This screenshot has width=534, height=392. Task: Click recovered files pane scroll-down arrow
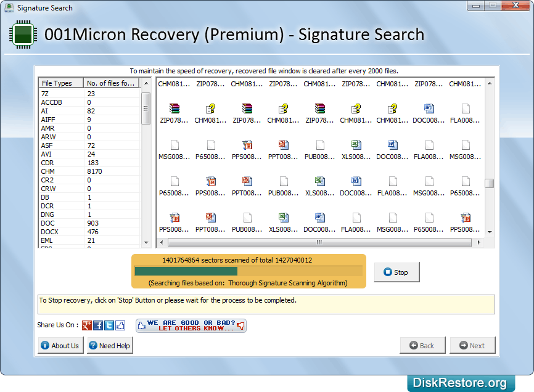click(490, 232)
